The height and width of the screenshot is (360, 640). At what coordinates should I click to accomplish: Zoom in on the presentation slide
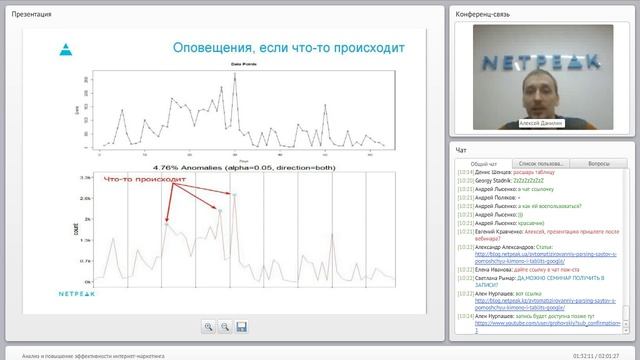pos(209,327)
